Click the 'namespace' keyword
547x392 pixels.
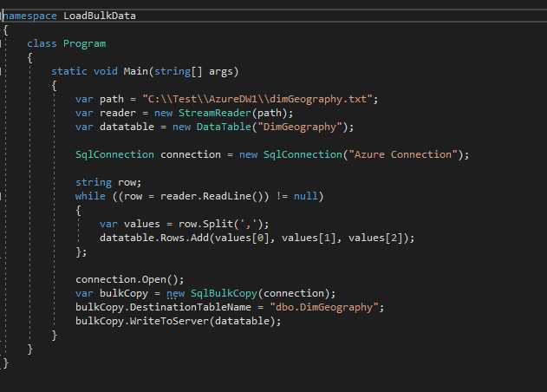29,16
